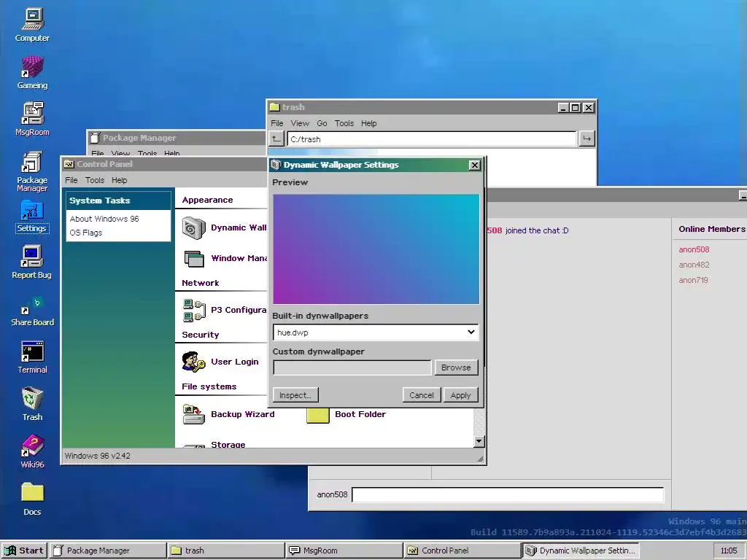Select anon482 in Online Members list
Screen dimensions: 747x560
coord(694,265)
